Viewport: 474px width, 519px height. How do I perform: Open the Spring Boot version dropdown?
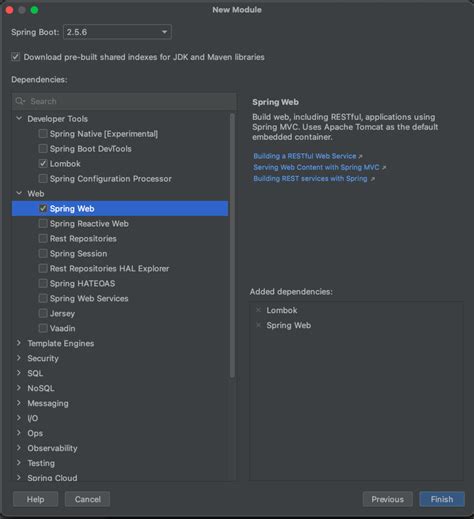[x=117, y=32]
